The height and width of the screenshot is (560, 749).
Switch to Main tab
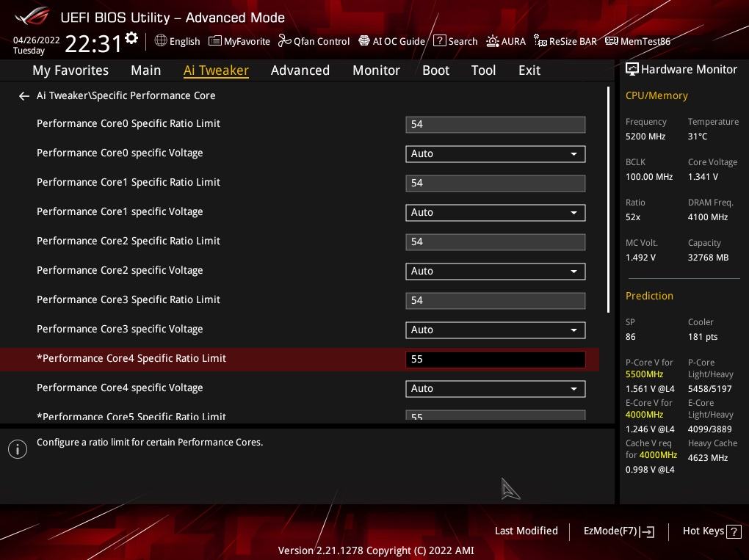point(145,70)
